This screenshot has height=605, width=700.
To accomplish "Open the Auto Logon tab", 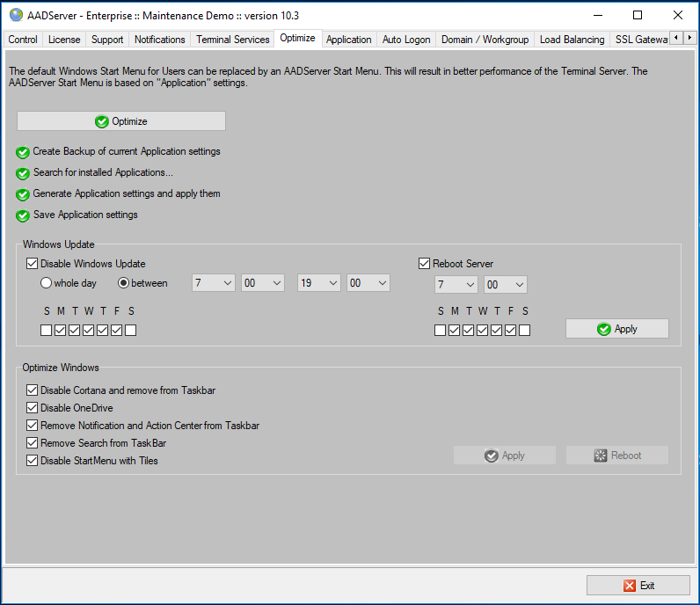I will [x=406, y=40].
